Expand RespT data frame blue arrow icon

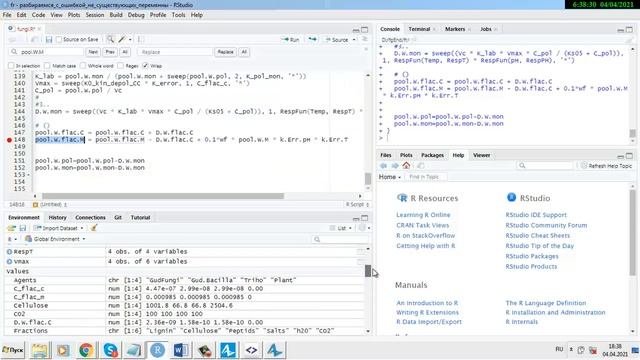[x=9, y=252]
